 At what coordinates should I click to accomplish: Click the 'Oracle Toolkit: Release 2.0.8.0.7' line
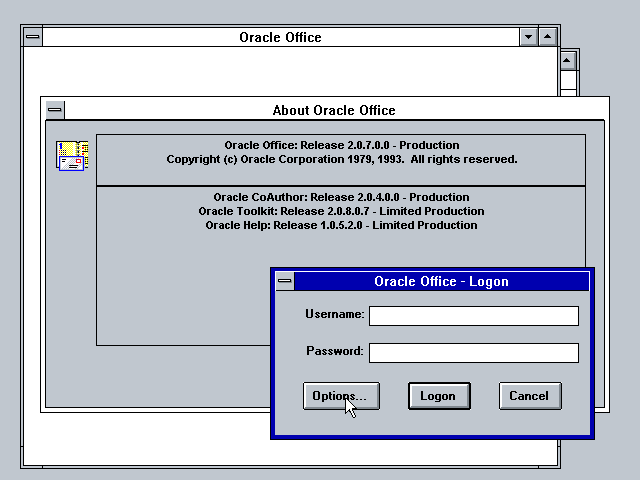341,211
